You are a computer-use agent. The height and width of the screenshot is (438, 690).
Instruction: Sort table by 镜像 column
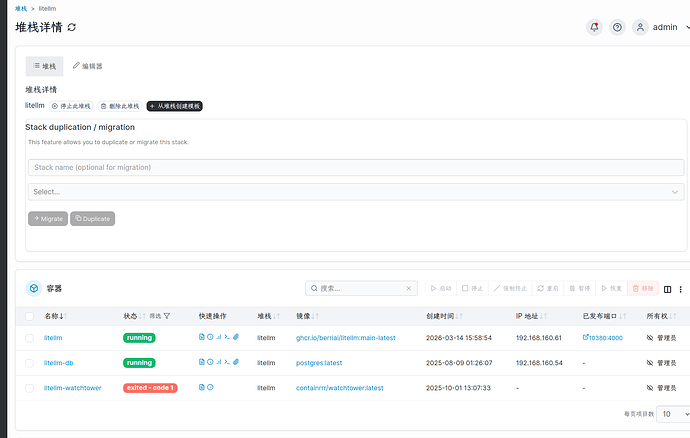(x=307, y=316)
